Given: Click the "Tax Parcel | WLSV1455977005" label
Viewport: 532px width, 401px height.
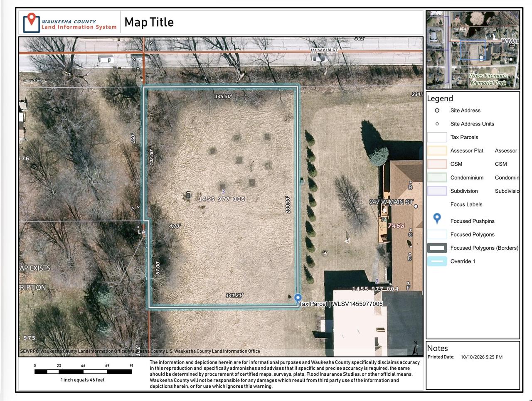Looking at the screenshot, I should 341,304.
